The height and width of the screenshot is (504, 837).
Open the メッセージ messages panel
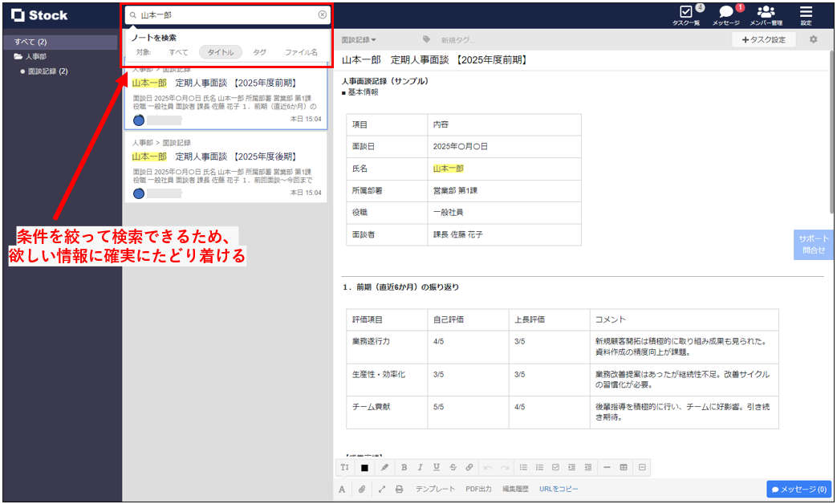click(725, 14)
